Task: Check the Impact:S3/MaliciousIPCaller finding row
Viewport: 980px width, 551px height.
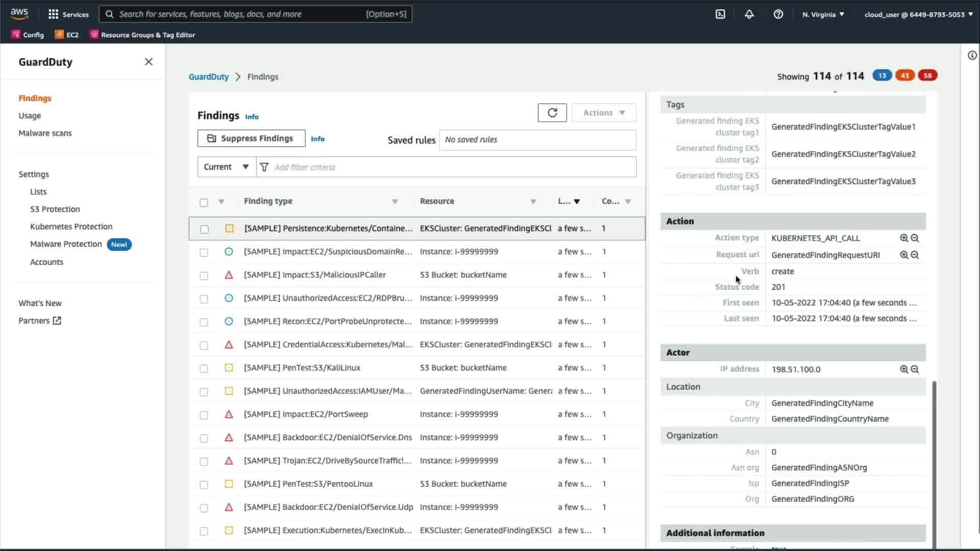Action: click(204, 275)
